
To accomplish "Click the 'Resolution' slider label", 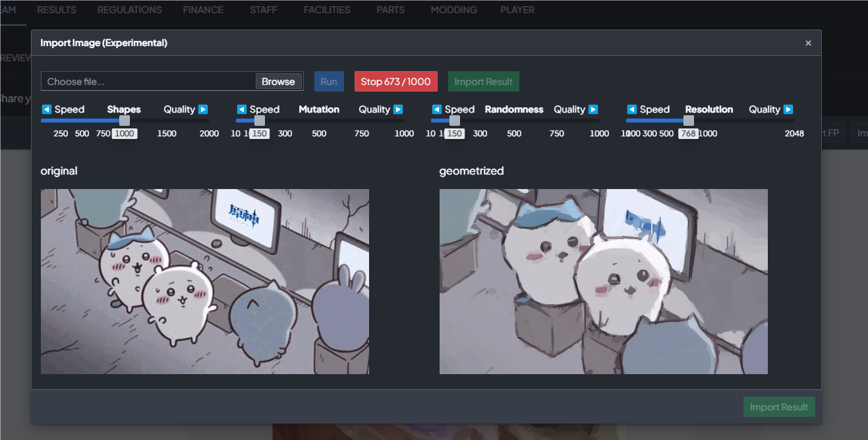I will 709,109.
